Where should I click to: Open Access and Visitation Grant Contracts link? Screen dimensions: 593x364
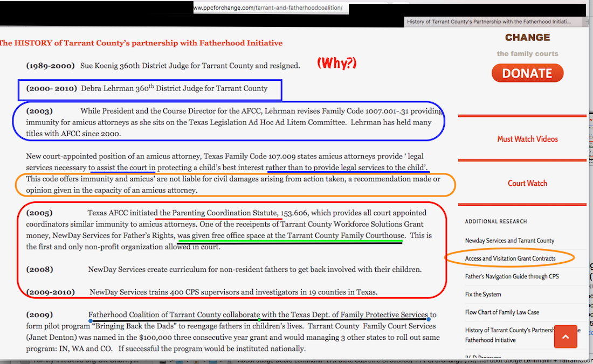pos(510,258)
